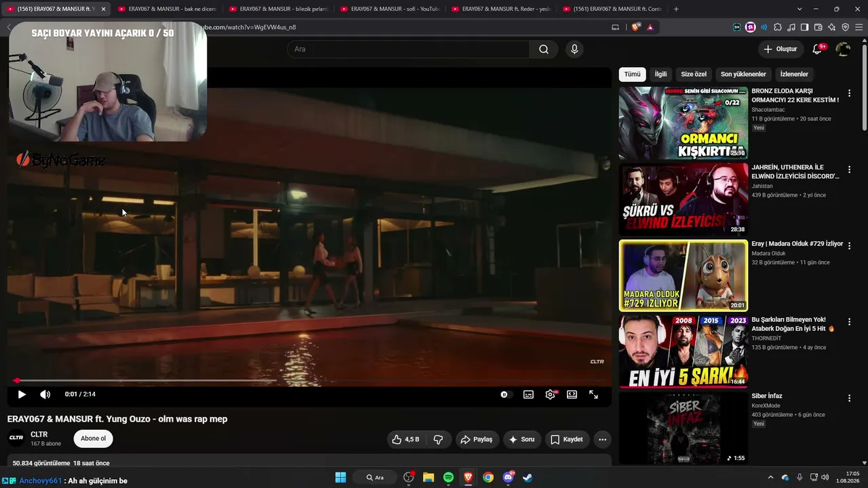Open options for Eray | Madara Olduk video

click(x=849, y=245)
